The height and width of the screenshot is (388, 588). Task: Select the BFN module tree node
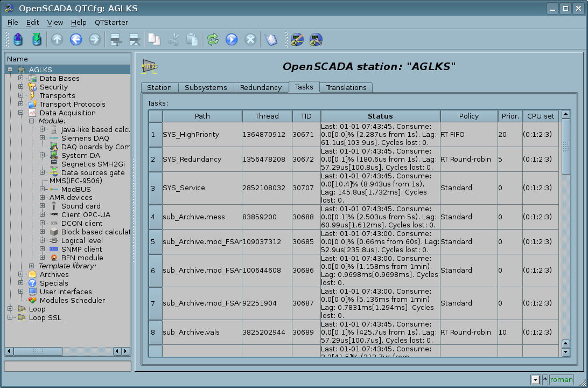click(x=82, y=258)
